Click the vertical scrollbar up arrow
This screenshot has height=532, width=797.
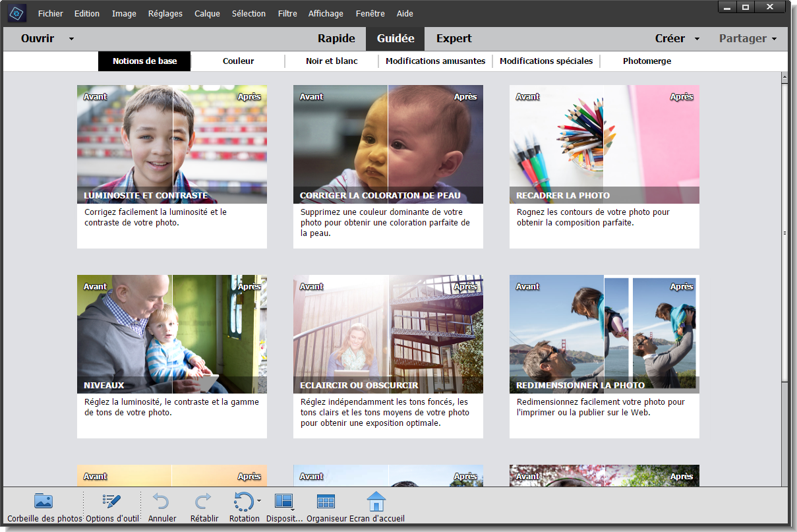point(784,76)
